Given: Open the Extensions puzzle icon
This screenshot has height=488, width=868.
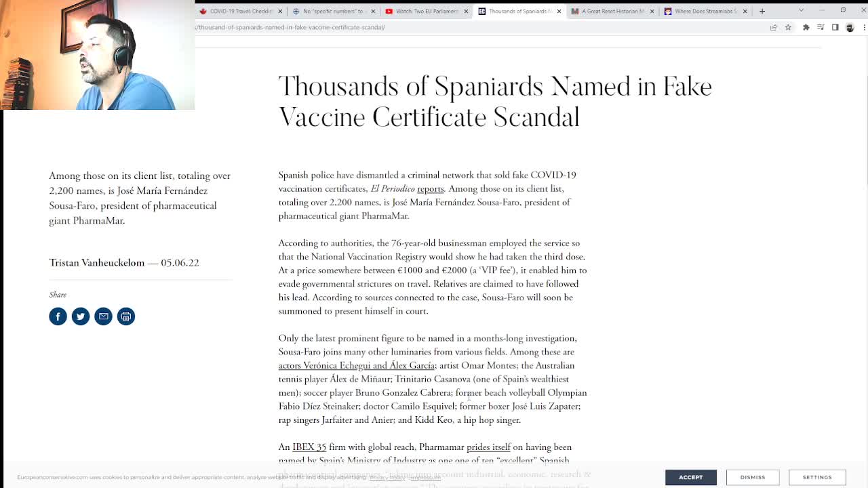Looking at the screenshot, I should point(806,28).
